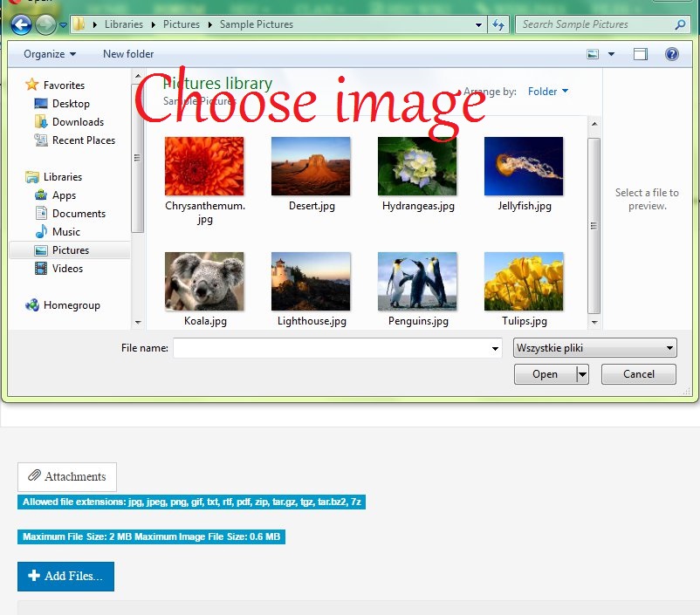The image size is (700, 615).
Task: Select the Downloads folder icon
Action: [41, 121]
